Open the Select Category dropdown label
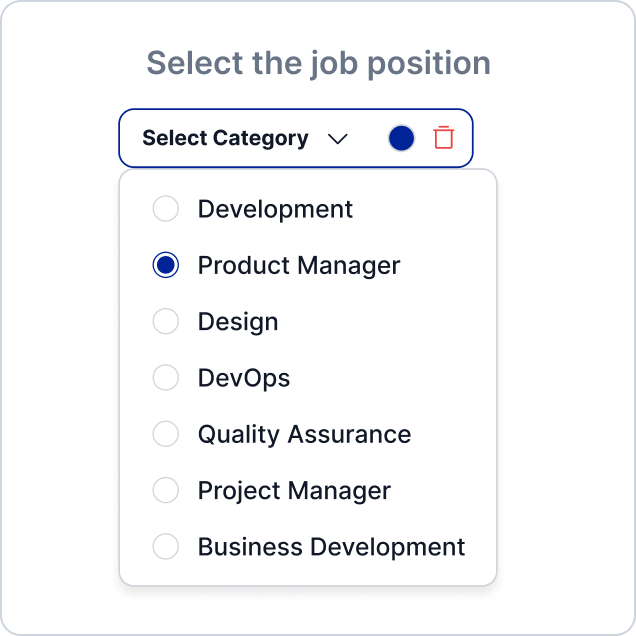This screenshot has height=636, width=636. click(225, 138)
